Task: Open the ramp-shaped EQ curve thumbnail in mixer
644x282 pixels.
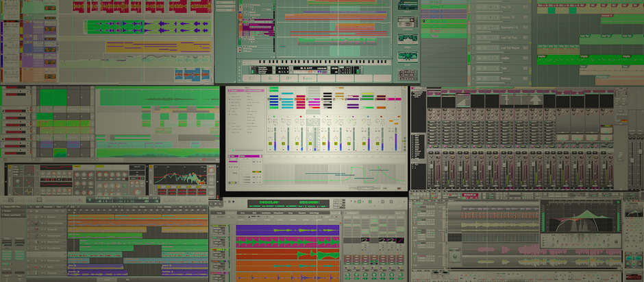Action: tap(463, 101)
